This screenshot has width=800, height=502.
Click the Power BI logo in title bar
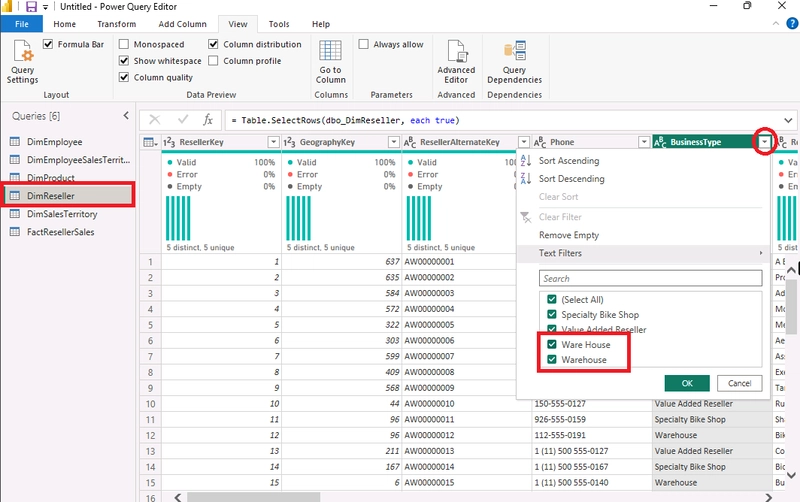click(x=7, y=6)
